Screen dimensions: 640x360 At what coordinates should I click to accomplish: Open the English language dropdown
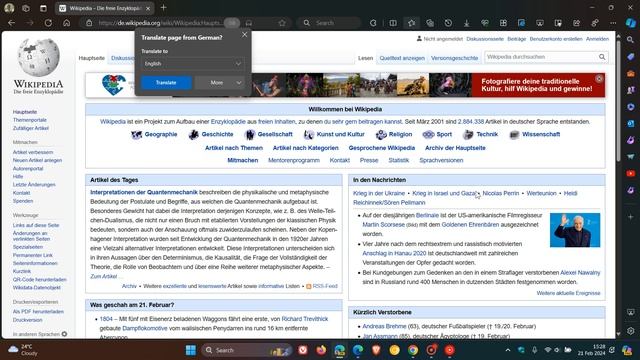(x=192, y=64)
